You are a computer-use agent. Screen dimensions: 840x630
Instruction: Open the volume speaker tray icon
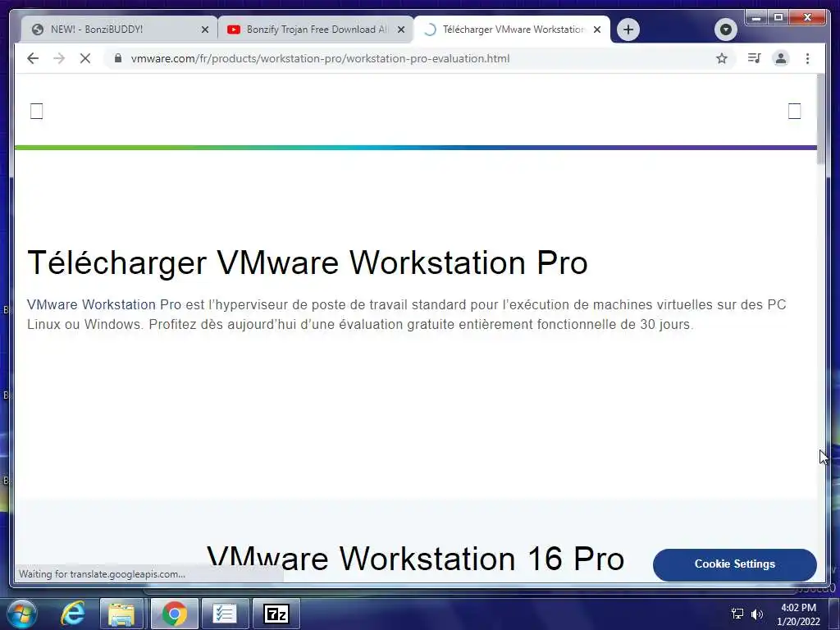point(757,614)
